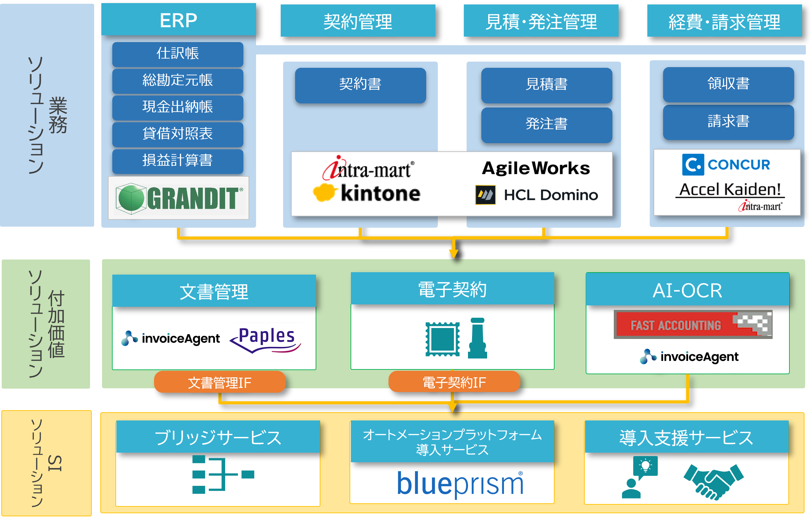Expand the 契約管理 section
Viewport: 812px width, 517px height.
point(348,17)
